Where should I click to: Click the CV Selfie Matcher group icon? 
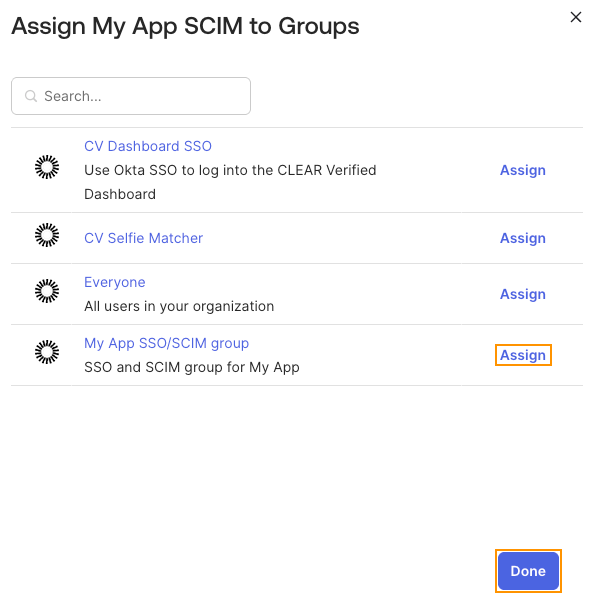point(47,235)
